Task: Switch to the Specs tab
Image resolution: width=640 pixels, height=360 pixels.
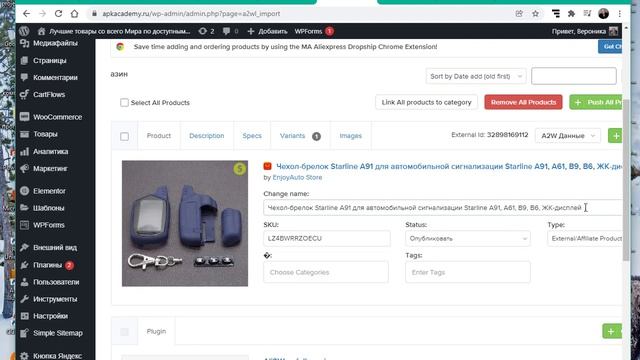Action: [x=252, y=136]
